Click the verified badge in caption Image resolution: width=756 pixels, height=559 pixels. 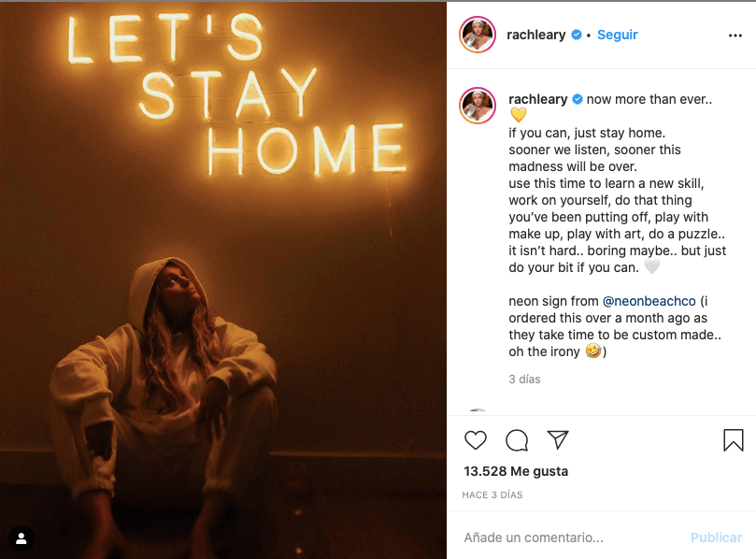click(x=578, y=99)
